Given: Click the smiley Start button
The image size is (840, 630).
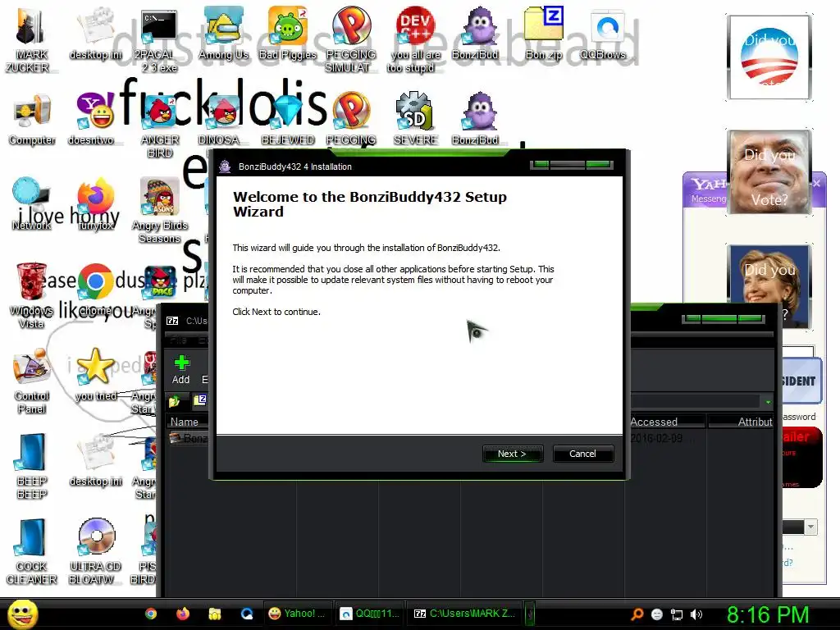Looking at the screenshot, I should (x=22, y=614).
